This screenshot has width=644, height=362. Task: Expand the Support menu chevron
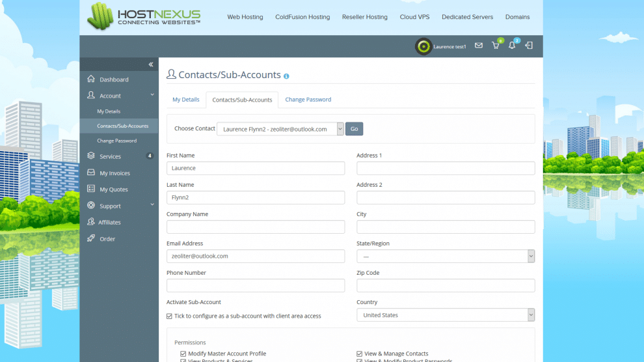152,204
